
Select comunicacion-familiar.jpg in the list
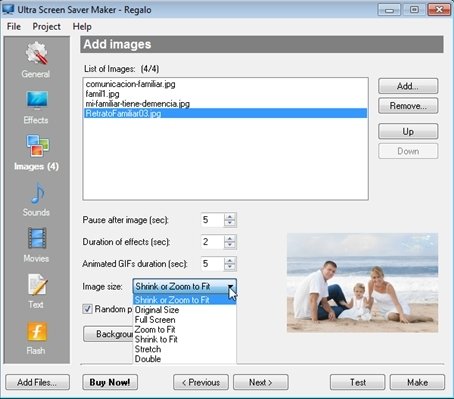[225, 84]
